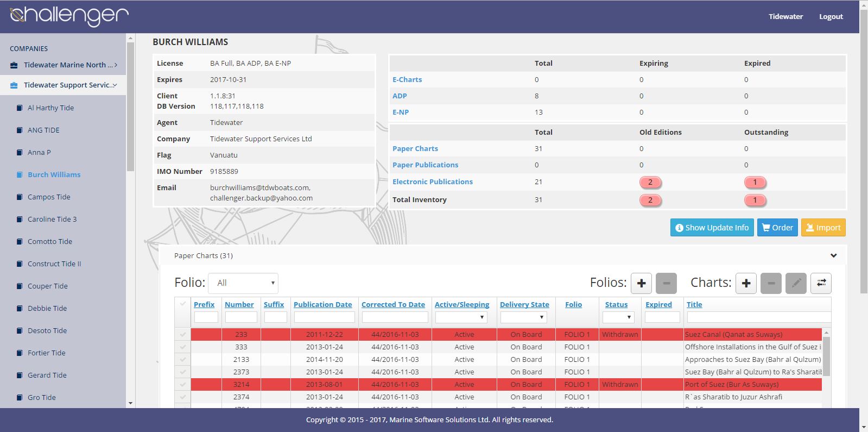Image resolution: width=868 pixels, height=432 pixels.
Task: Click the Order button
Action: (x=777, y=228)
